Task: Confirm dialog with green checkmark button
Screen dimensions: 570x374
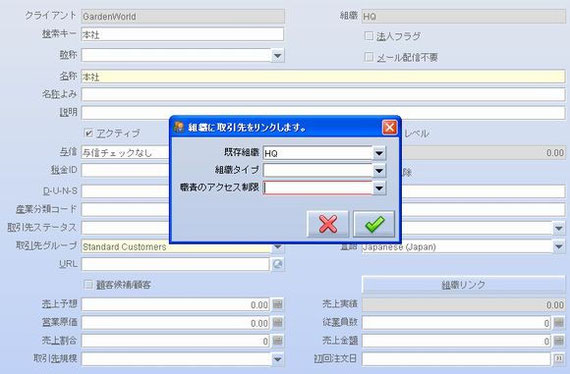Action: (374, 224)
